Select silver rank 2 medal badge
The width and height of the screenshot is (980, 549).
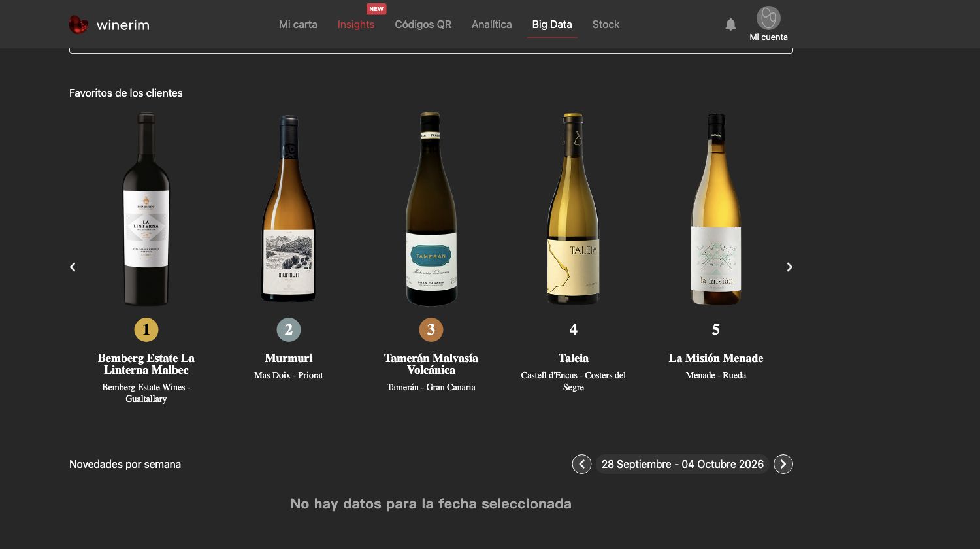(289, 329)
